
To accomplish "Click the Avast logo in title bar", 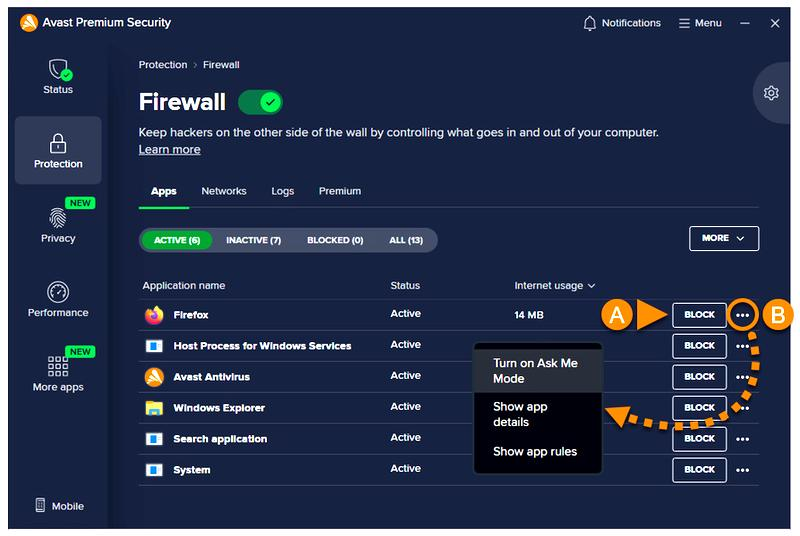I will [x=29, y=22].
